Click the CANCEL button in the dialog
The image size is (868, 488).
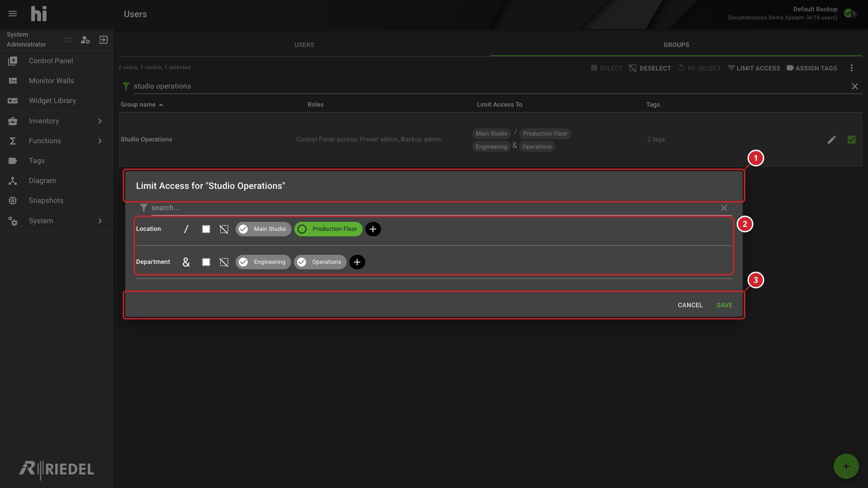690,305
